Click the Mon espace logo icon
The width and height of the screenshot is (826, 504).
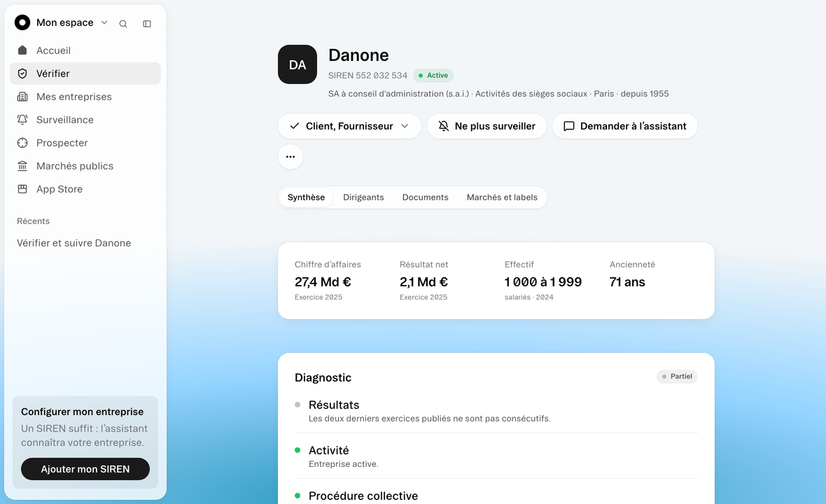(22, 22)
